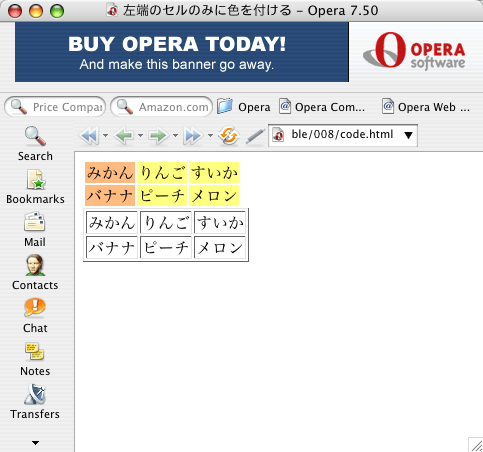This screenshot has height=452, width=483.
Task: Close the window with the red button
Action: click(x=15, y=11)
